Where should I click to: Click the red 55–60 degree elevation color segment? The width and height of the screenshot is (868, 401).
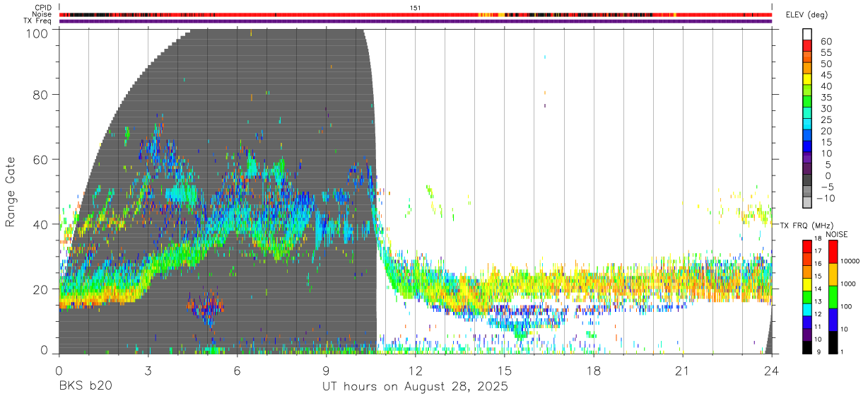[x=807, y=45]
